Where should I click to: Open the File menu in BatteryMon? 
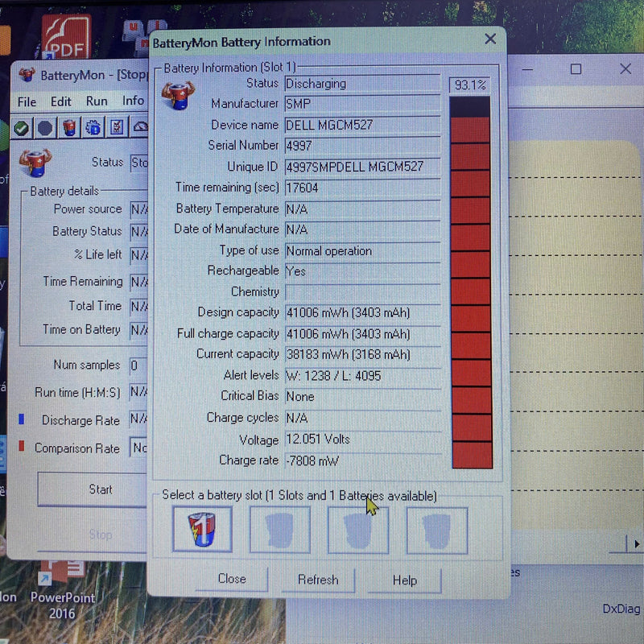click(27, 101)
